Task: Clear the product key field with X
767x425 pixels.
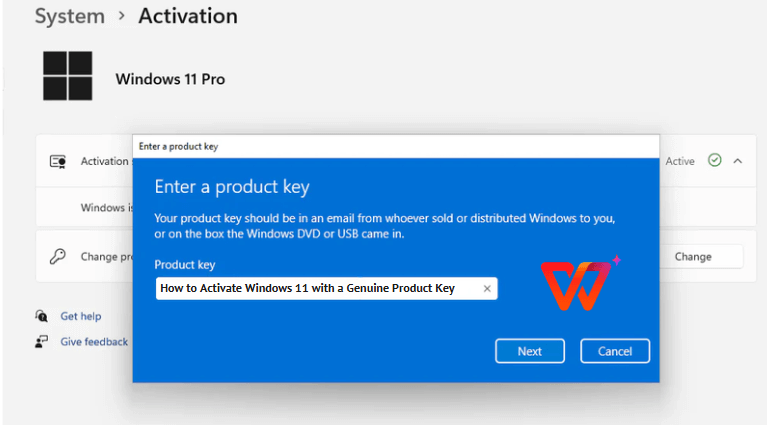Action: (487, 288)
